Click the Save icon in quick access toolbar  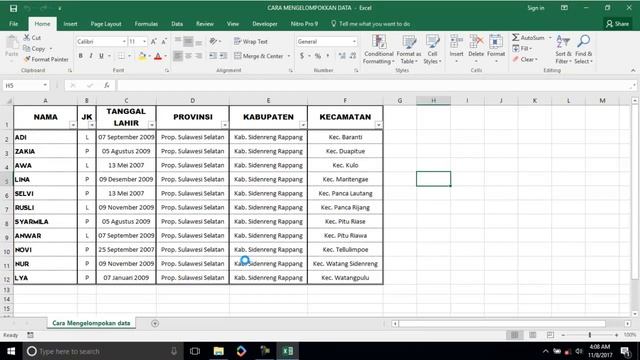13,8
